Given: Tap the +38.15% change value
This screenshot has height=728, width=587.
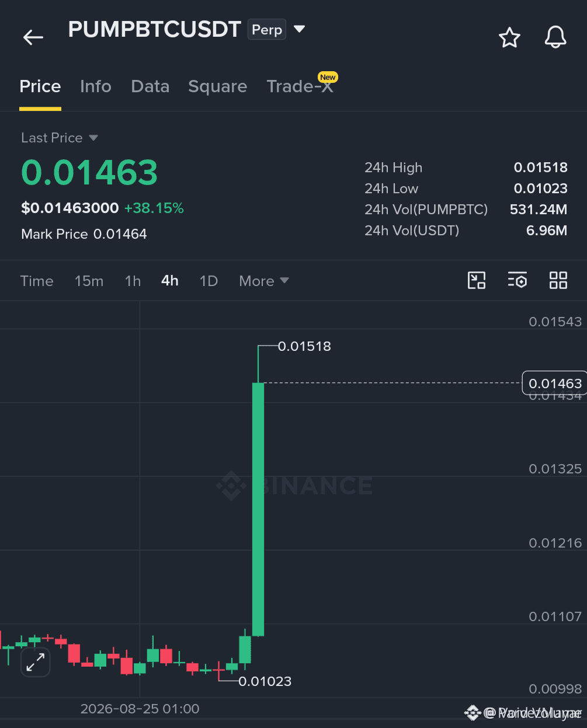Looking at the screenshot, I should tap(154, 208).
